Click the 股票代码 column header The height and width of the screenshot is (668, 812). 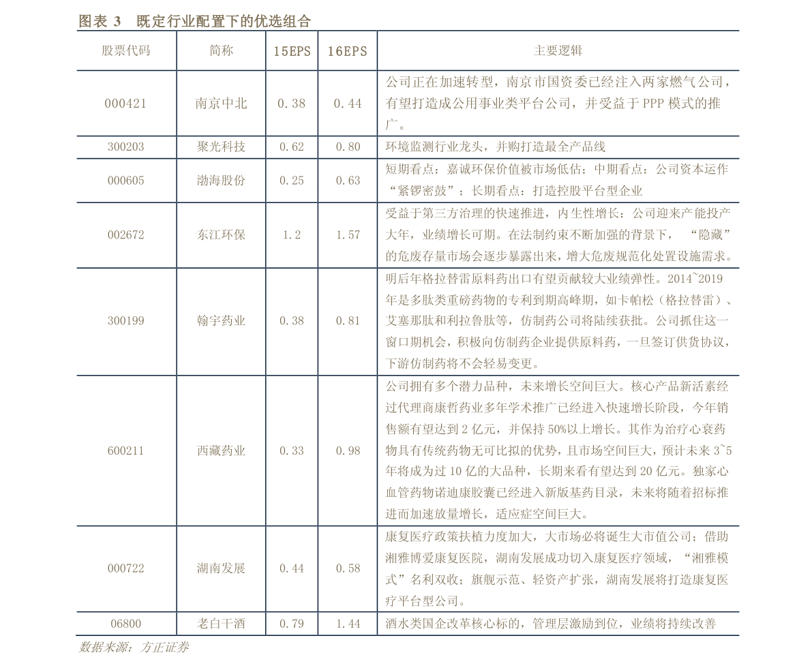pos(125,51)
